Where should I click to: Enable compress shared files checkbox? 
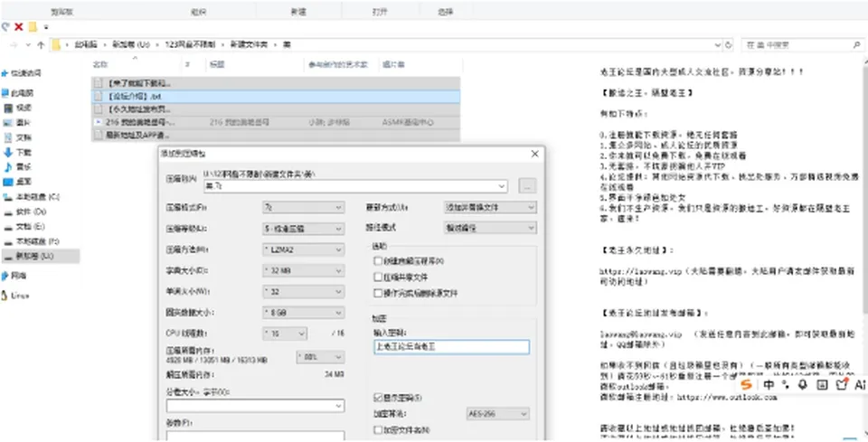(x=378, y=277)
